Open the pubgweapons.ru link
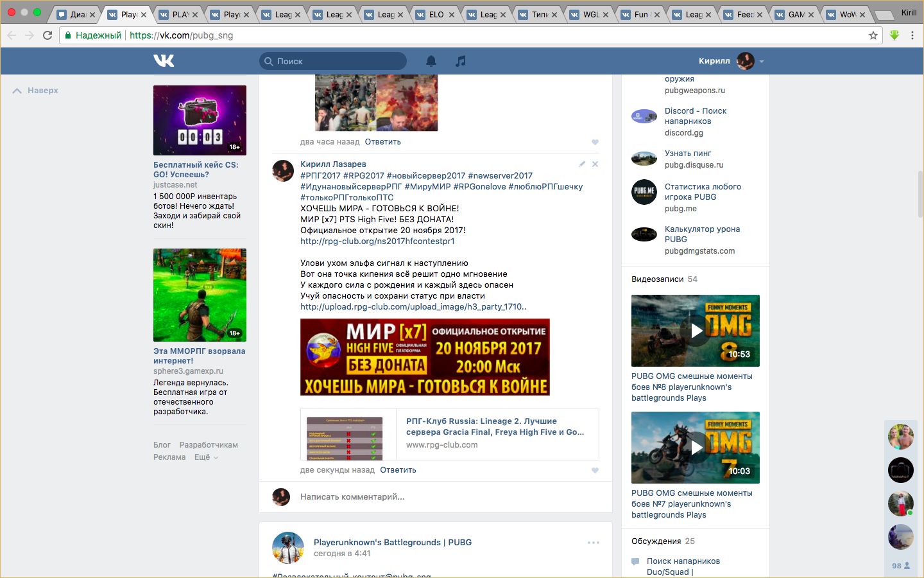 pyautogui.click(x=695, y=90)
